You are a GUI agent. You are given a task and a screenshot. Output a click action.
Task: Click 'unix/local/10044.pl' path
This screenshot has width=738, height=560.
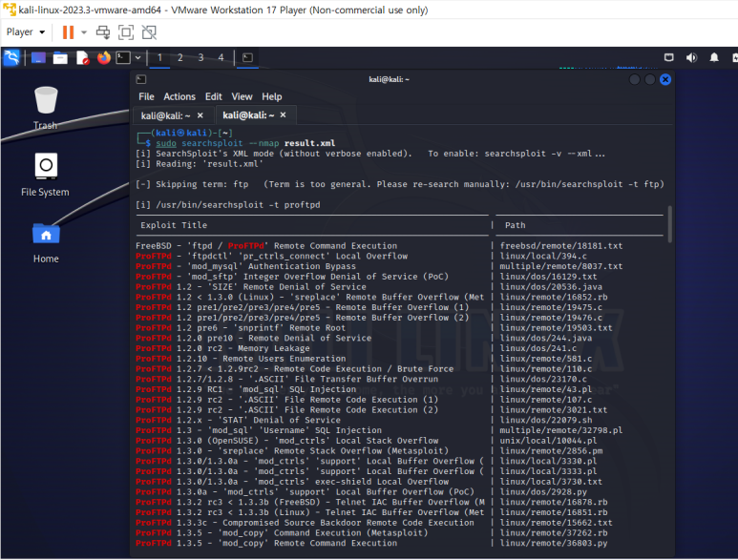[x=548, y=441]
